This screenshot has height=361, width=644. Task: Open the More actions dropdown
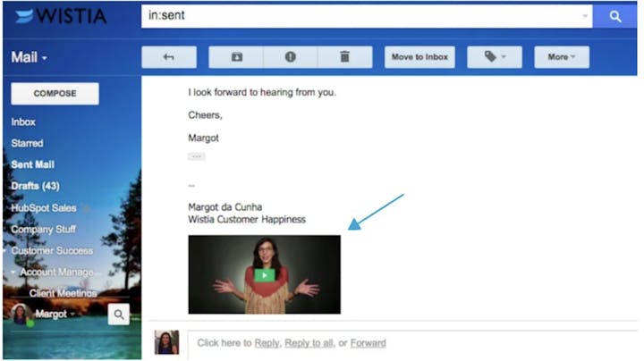coord(562,57)
